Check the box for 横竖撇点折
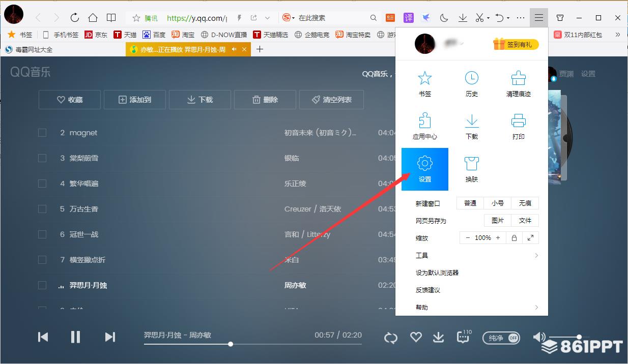The width and height of the screenshot is (628, 364). tap(42, 260)
